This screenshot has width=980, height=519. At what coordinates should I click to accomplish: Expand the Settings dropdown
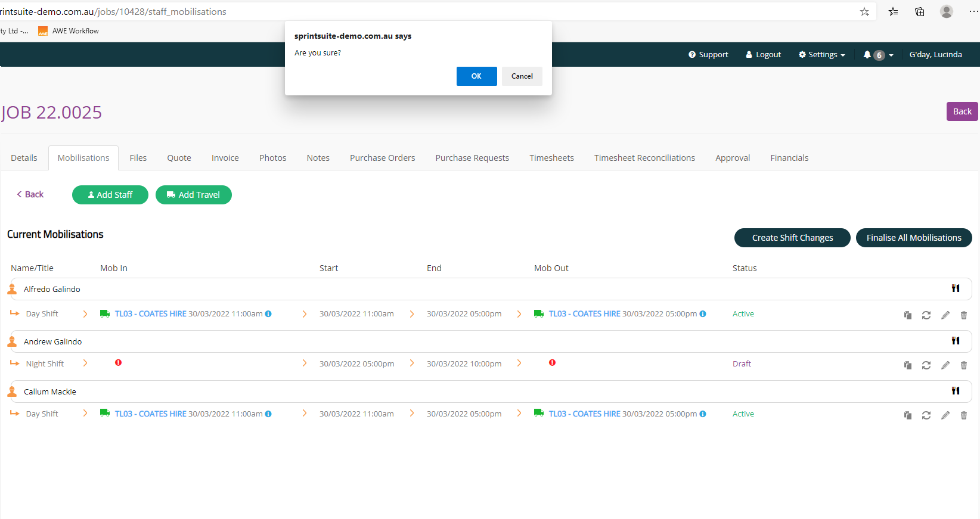point(821,54)
